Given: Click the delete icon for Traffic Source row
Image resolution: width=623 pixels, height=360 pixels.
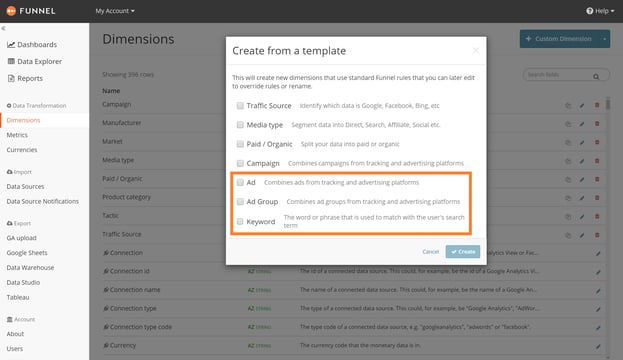Looking at the screenshot, I should (x=597, y=235).
